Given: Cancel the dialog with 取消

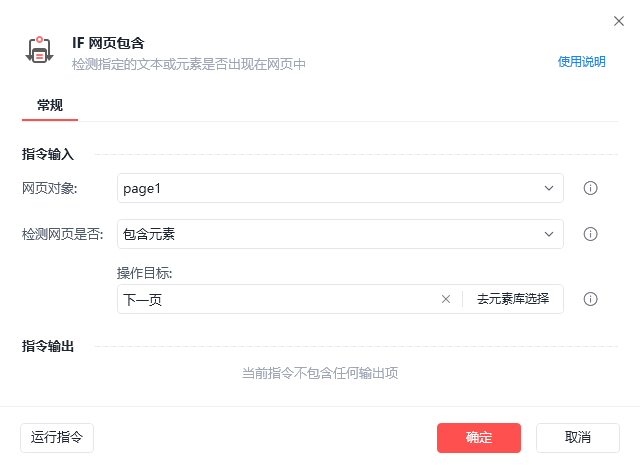Looking at the screenshot, I should tap(578, 437).
